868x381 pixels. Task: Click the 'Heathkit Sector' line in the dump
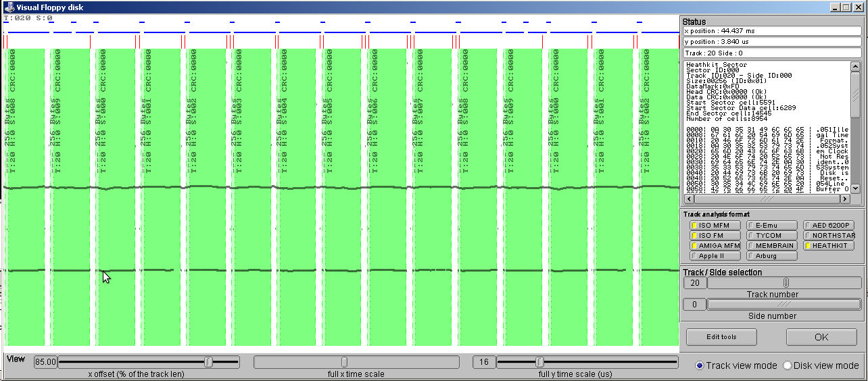717,65
